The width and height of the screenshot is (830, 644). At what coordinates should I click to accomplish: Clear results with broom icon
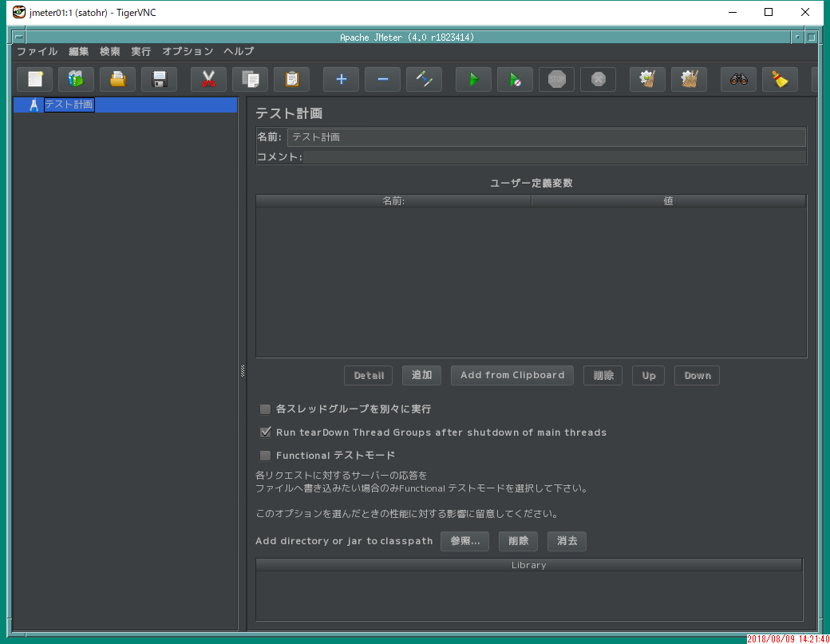pos(779,79)
